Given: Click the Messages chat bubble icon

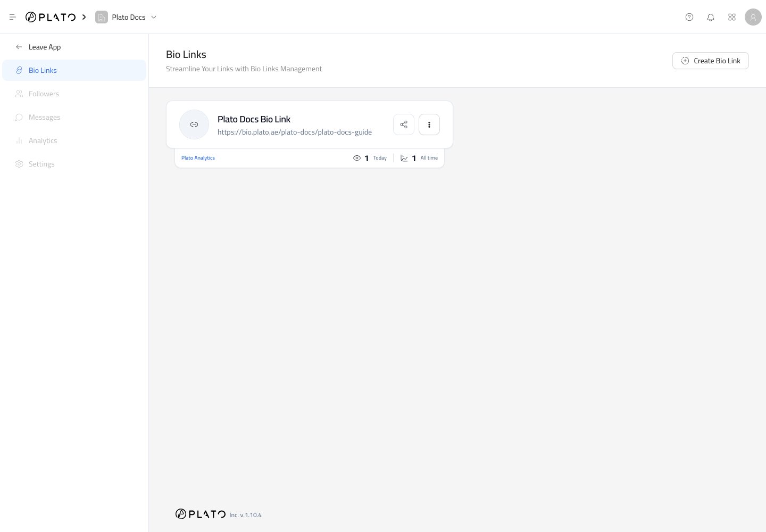Looking at the screenshot, I should (x=19, y=117).
